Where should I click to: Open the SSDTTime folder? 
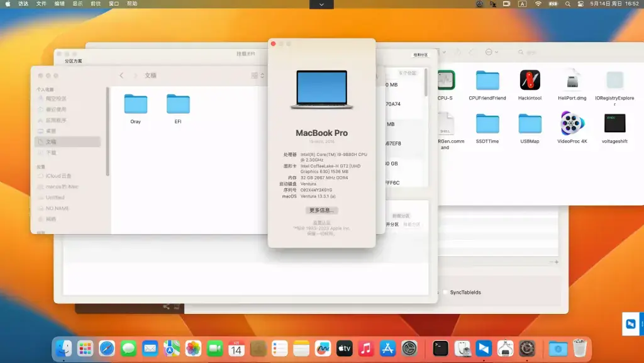click(487, 123)
